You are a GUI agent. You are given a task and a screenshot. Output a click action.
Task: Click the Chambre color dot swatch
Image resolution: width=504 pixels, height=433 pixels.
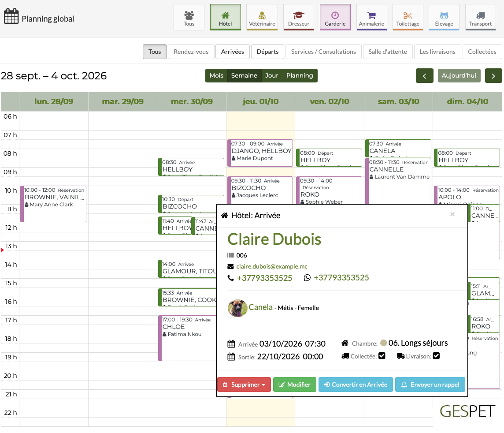tap(383, 343)
